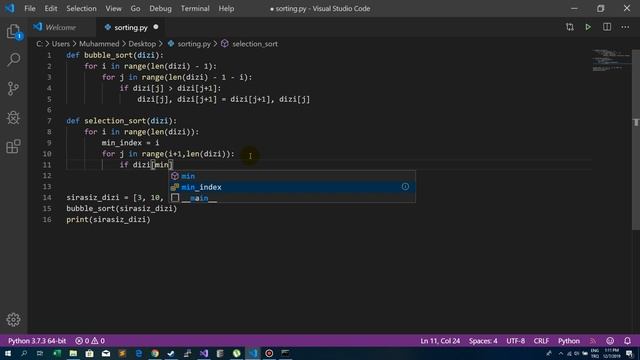
Task: Split the editor to the right
Action: [x=607, y=27]
